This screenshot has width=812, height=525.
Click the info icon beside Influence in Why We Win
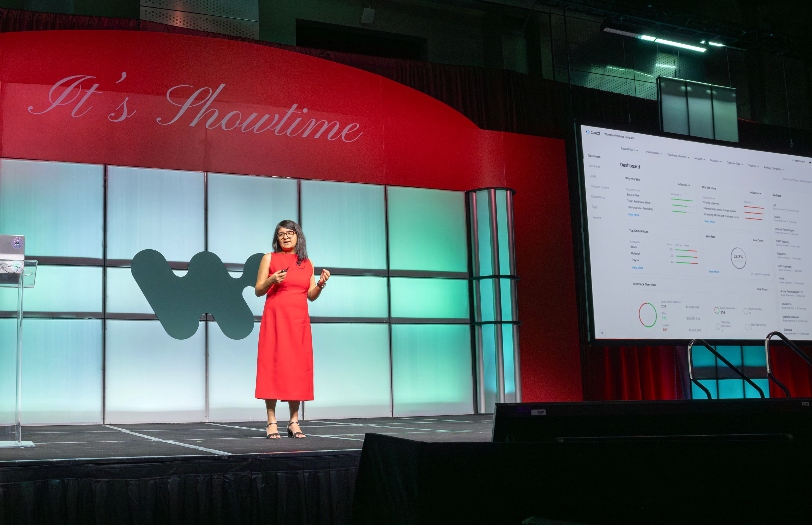(x=681, y=195)
